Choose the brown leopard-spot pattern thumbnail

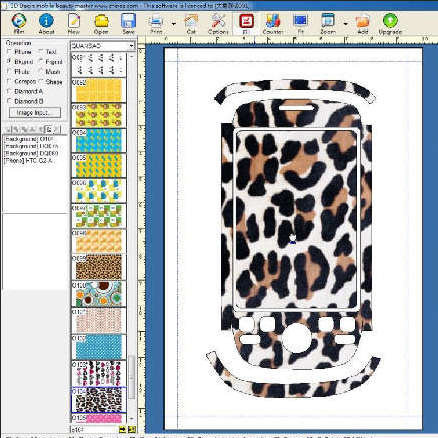coord(99,267)
